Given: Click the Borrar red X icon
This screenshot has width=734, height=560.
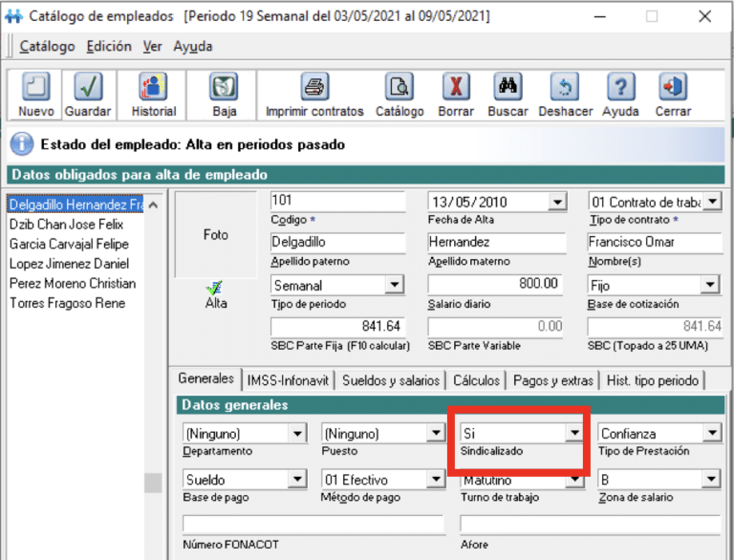Looking at the screenshot, I should tap(456, 86).
